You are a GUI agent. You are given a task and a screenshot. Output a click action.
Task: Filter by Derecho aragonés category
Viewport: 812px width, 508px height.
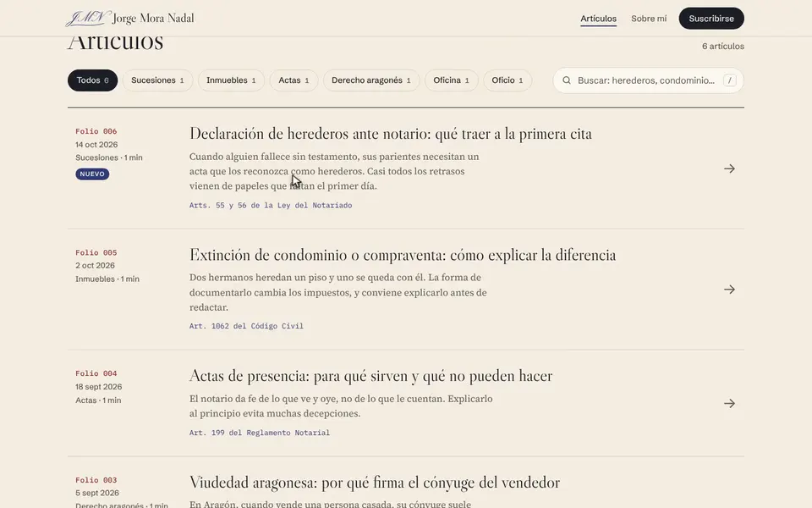(x=371, y=80)
